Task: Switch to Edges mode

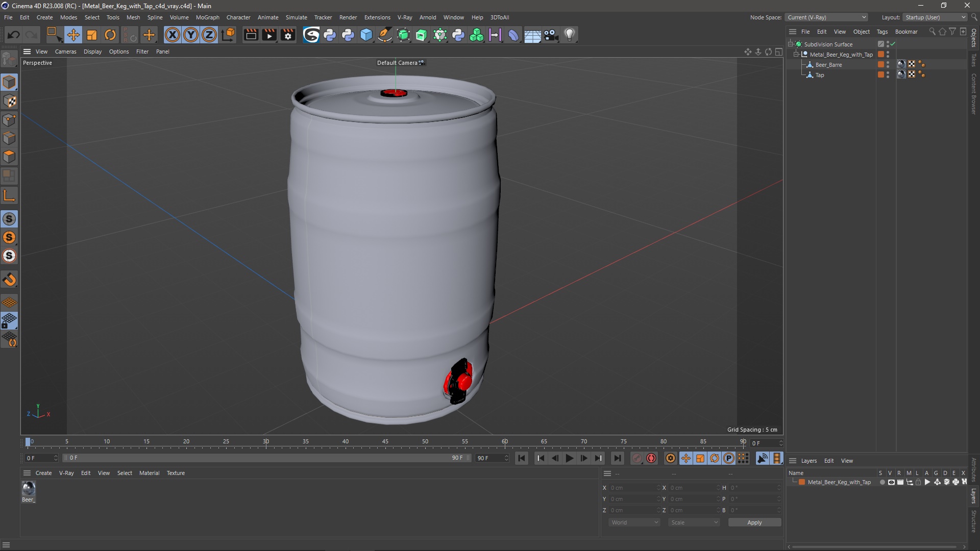Action: pyautogui.click(x=9, y=138)
